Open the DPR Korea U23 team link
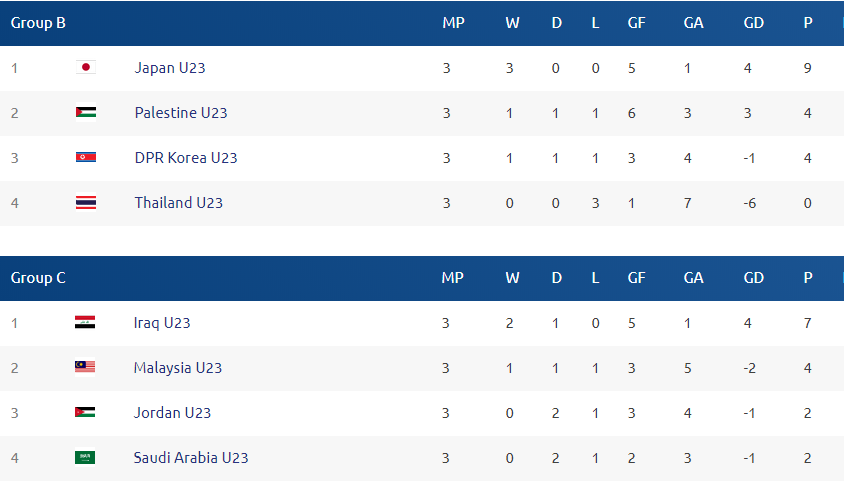Viewport: 844px width, 493px height. [x=186, y=158]
